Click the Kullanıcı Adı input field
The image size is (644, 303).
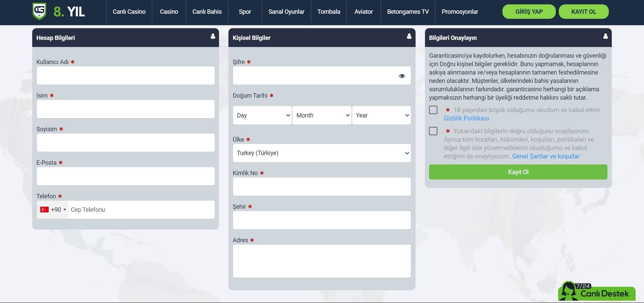click(125, 75)
